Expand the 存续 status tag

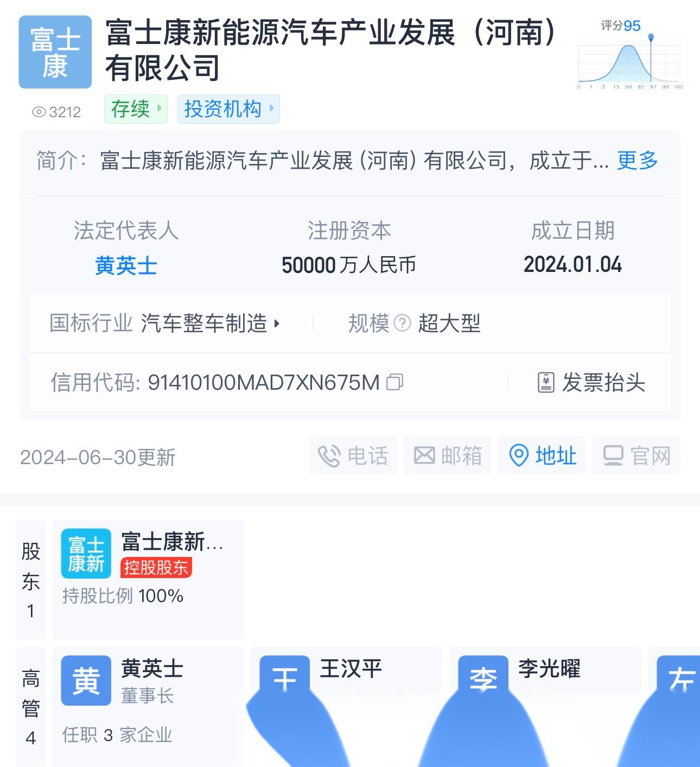pyautogui.click(x=136, y=109)
